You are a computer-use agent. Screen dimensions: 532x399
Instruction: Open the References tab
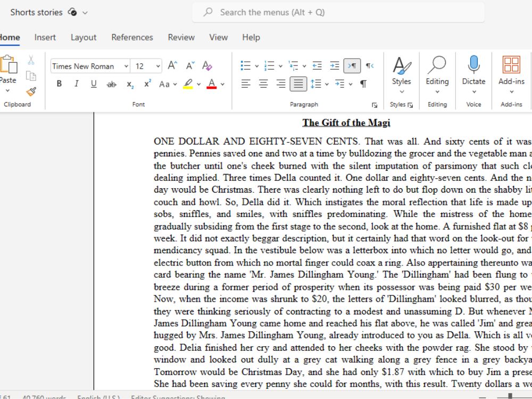pyautogui.click(x=132, y=37)
